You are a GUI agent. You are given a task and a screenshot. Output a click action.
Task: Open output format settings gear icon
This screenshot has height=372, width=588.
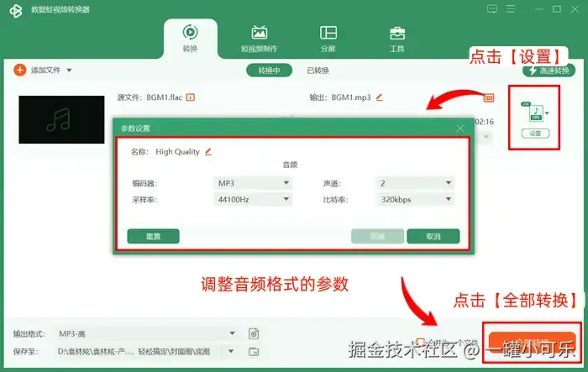[x=254, y=333]
